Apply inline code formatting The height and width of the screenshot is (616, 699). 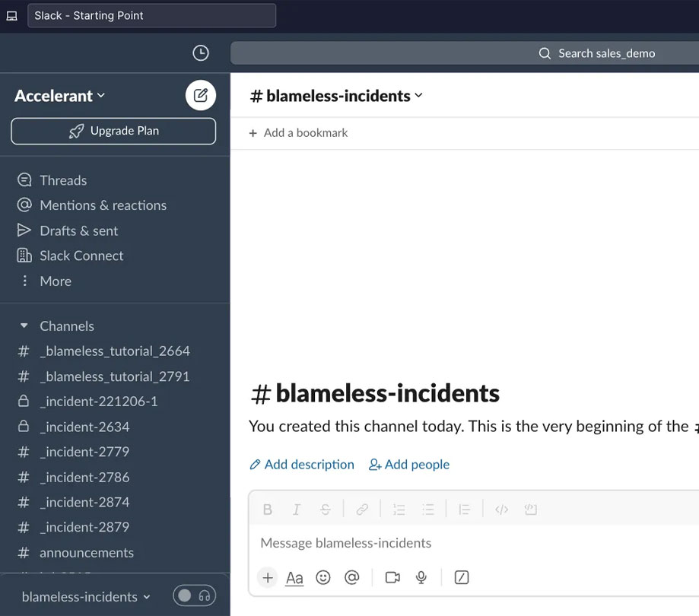[501, 510]
